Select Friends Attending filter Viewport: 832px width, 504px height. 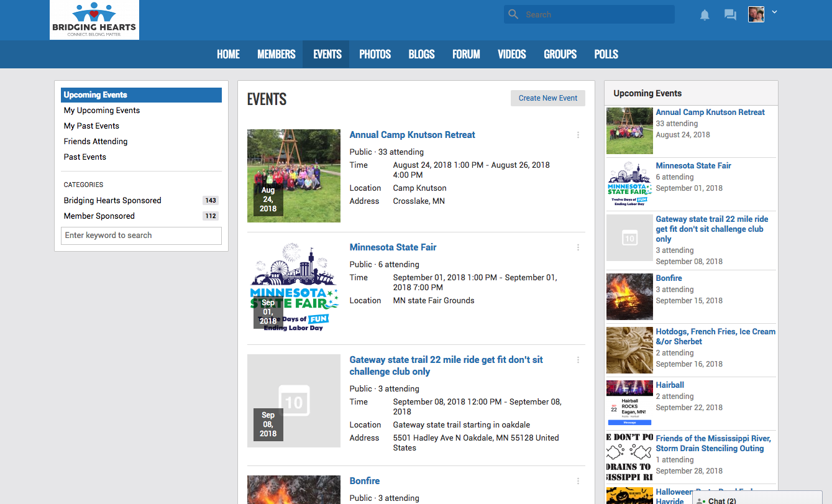coord(96,142)
